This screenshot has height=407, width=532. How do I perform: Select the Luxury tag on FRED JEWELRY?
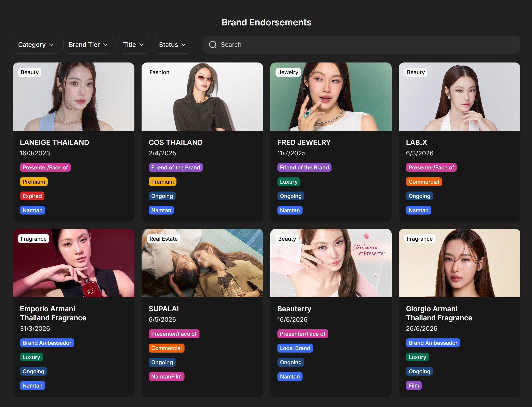[289, 182]
